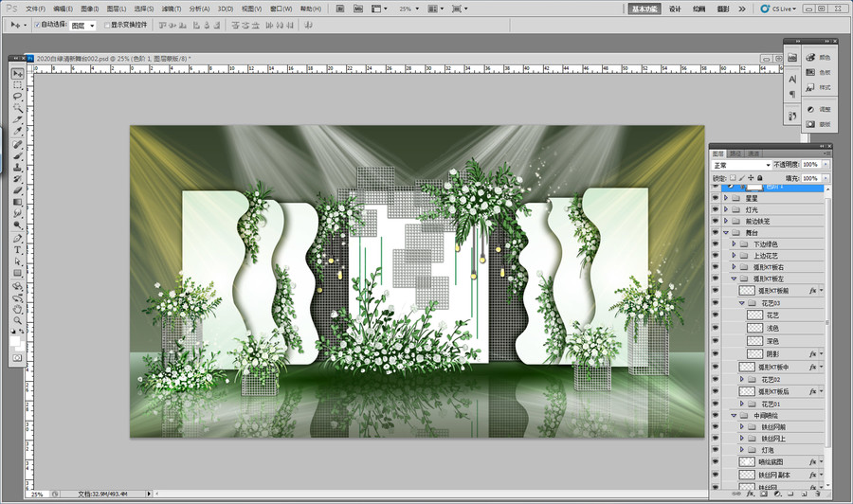The width and height of the screenshot is (853, 504).
Task: Switch to the 摄影 workspace
Action: point(723,9)
